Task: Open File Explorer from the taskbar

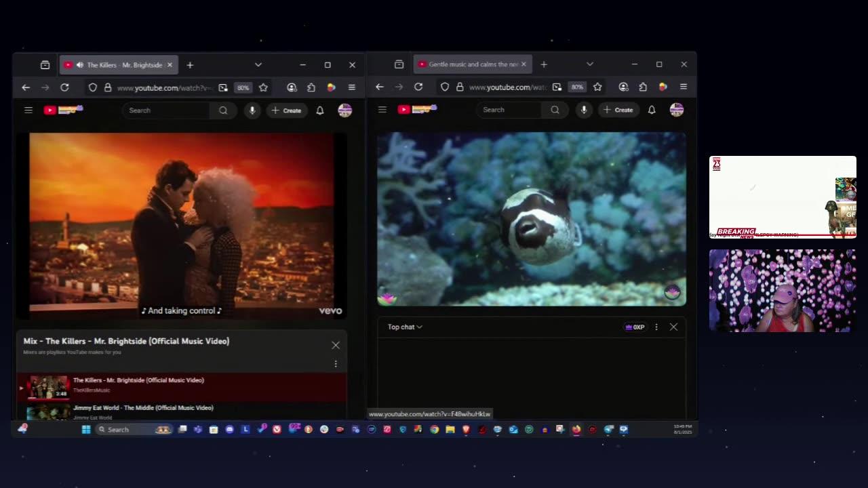Action: pyautogui.click(x=450, y=429)
